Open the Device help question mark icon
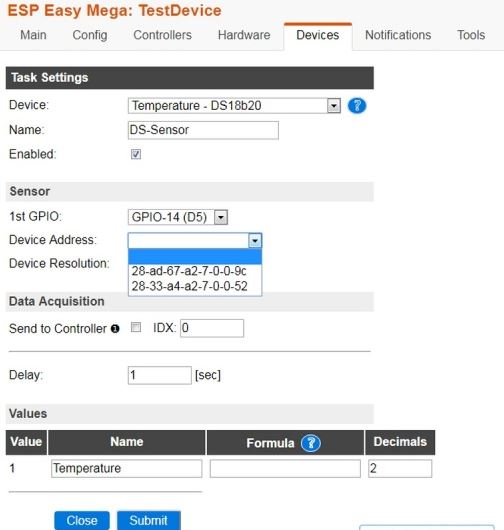The width and height of the screenshot is (504, 530). (x=357, y=106)
